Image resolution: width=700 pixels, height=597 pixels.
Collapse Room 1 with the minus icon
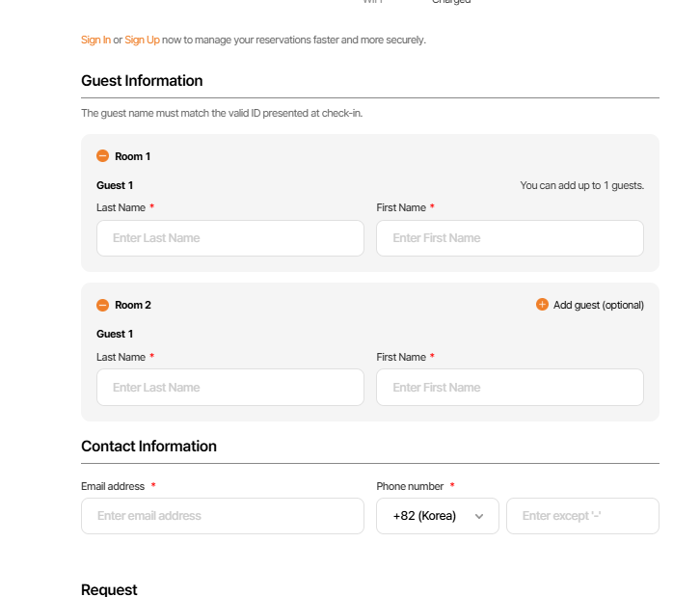102,156
